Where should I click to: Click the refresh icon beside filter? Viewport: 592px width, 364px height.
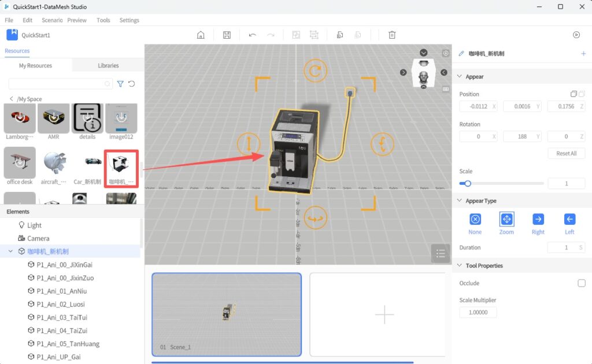tap(132, 84)
